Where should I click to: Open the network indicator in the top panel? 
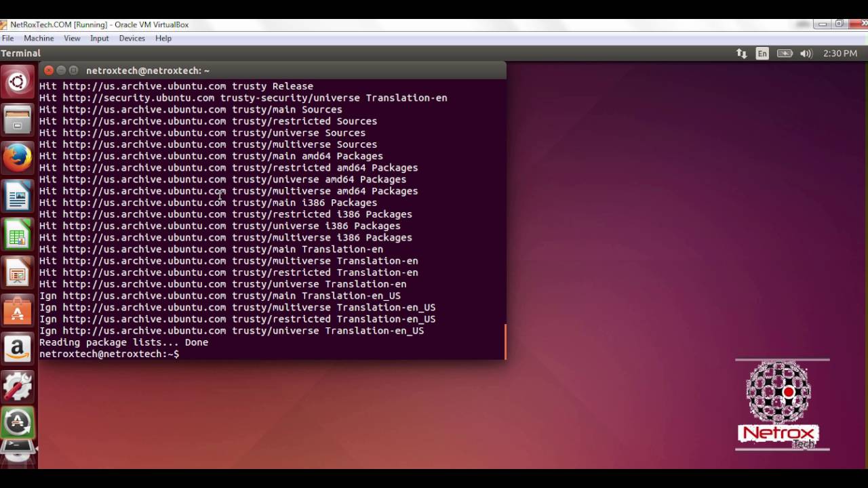(741, 53)
